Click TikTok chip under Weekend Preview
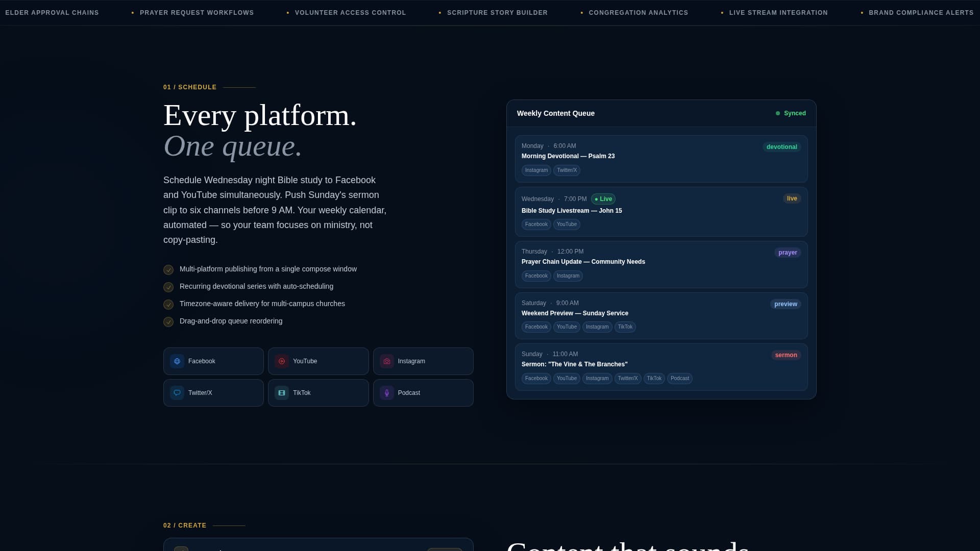Viewport: 980px width, 551px height. pos(625,327)
